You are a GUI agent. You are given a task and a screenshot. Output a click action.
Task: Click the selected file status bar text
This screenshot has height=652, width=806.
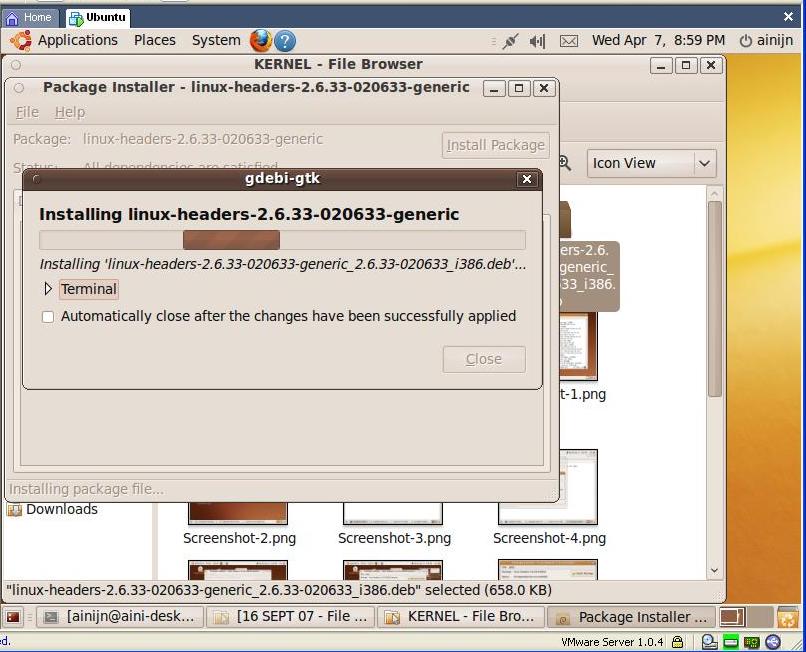279,590
